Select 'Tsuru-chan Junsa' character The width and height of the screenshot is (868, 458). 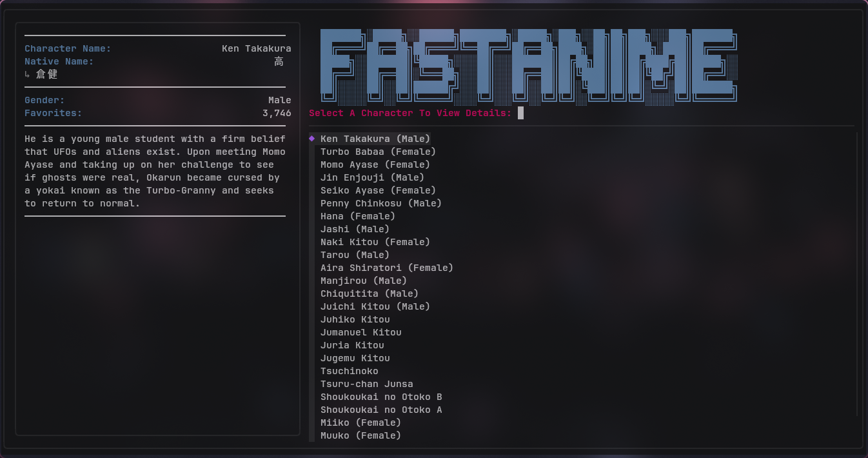pos(367,383)
